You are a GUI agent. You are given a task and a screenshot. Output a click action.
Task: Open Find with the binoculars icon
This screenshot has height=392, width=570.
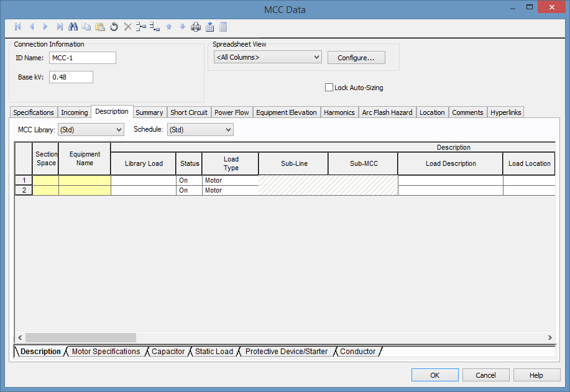pos(73,27)
